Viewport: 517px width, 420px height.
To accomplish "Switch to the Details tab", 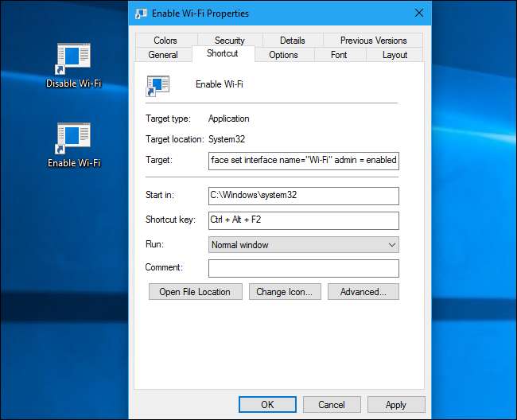I will point(292,41).
